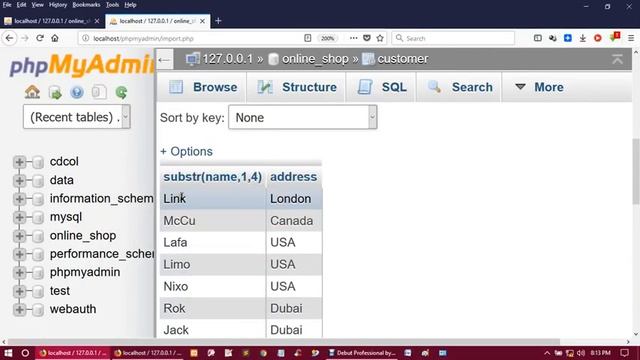The height and width of the screenshot is (360, 640).
Task: Select webauth database in tree
Action: 73,309
